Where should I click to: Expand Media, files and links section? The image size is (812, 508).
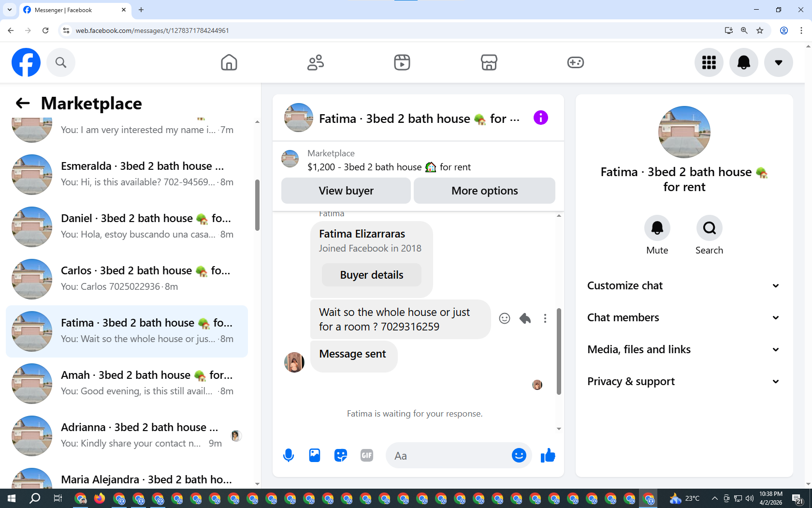point(684,349)
